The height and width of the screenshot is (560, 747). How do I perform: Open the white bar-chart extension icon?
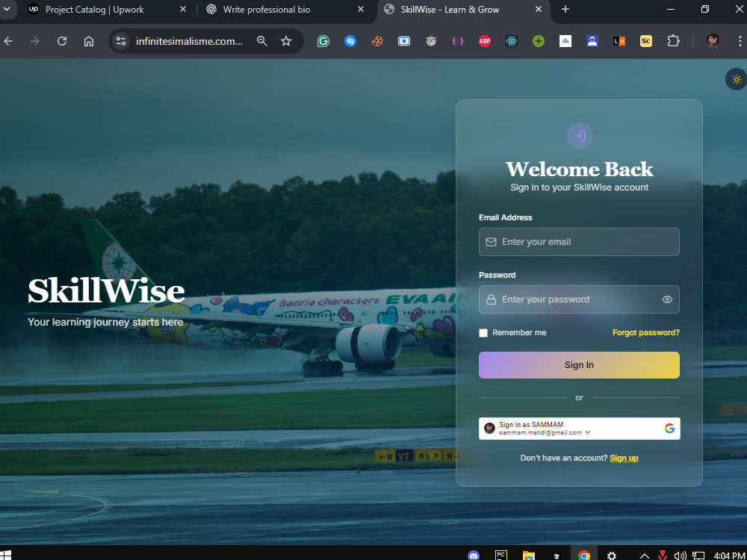click(x=565, y=41)
